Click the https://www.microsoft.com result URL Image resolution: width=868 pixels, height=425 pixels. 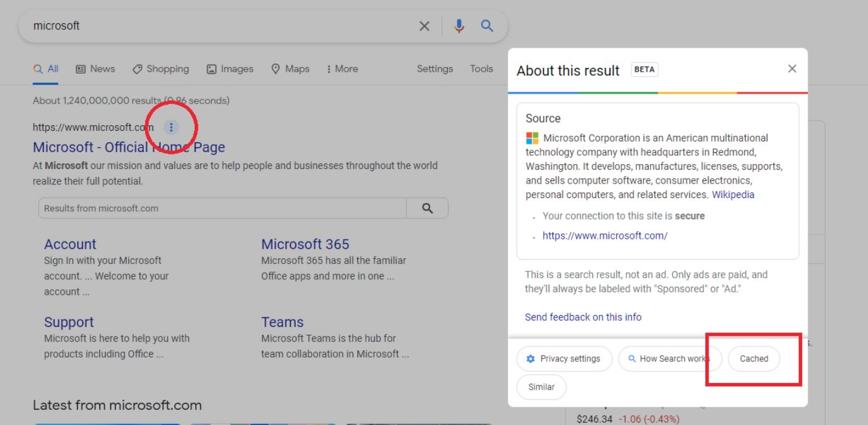coord(93,128)
